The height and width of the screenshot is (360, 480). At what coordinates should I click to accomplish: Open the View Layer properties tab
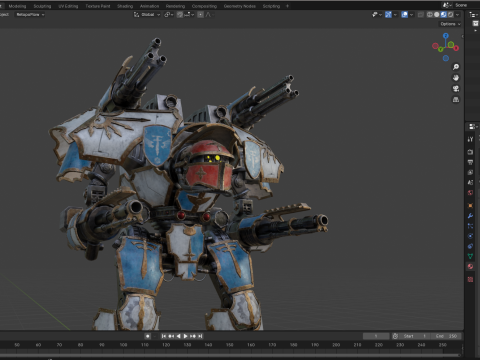pyautogui.click(x=470, y=172)
